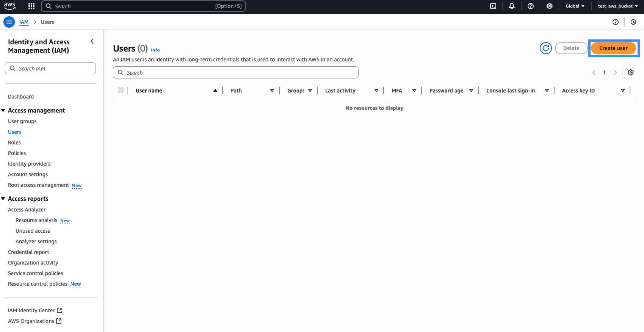The height and width of the screenshot is (332, 644).
Task: Toggle the hamburger navigation menu
Action: click(9, 22)
